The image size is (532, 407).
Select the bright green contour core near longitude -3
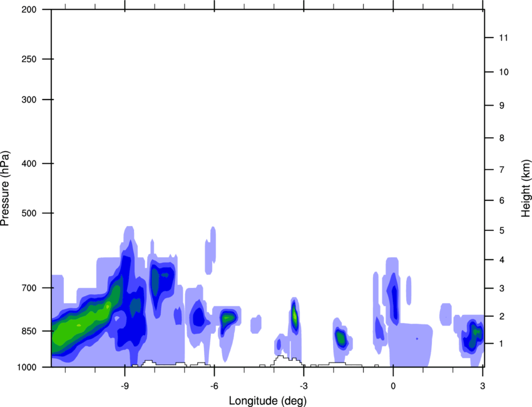click(x=295, y=316)
